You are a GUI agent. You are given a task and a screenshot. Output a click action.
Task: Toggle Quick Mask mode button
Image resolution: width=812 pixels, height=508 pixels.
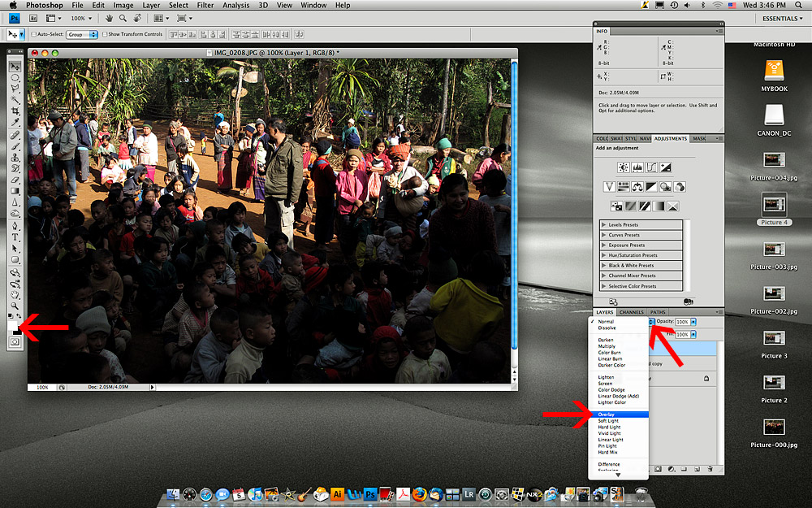(x=15, y=342)
